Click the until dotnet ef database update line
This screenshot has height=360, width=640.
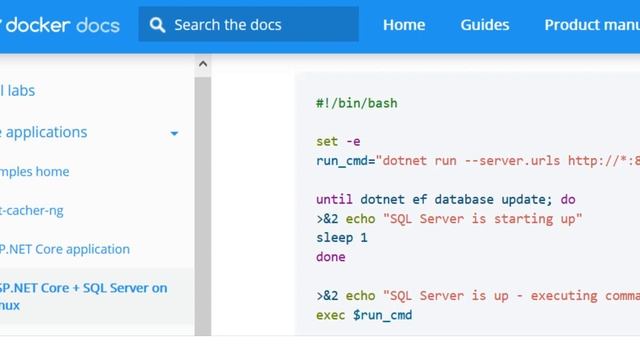tap(446, 199)
